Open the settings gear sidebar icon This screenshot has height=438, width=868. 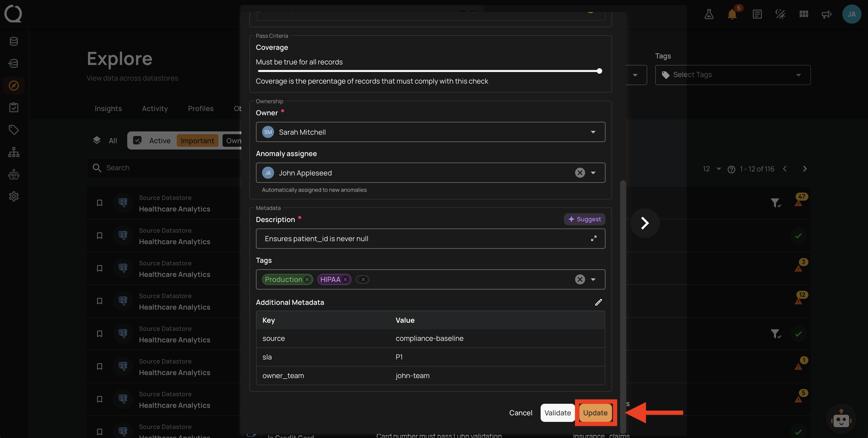(14, 196)
